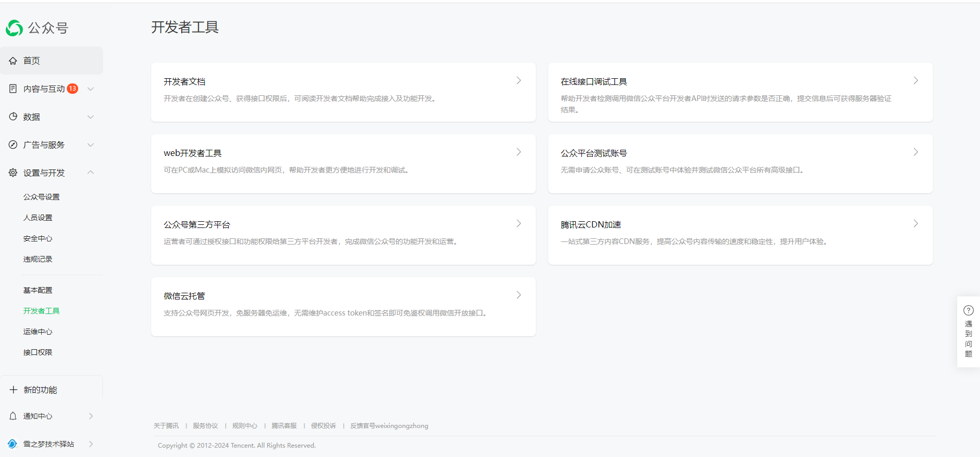The height and width of the screenshot is (457, 980).
Task: Click the Copyright 2012-2024 Tencent text
Action: coord(237,446)
